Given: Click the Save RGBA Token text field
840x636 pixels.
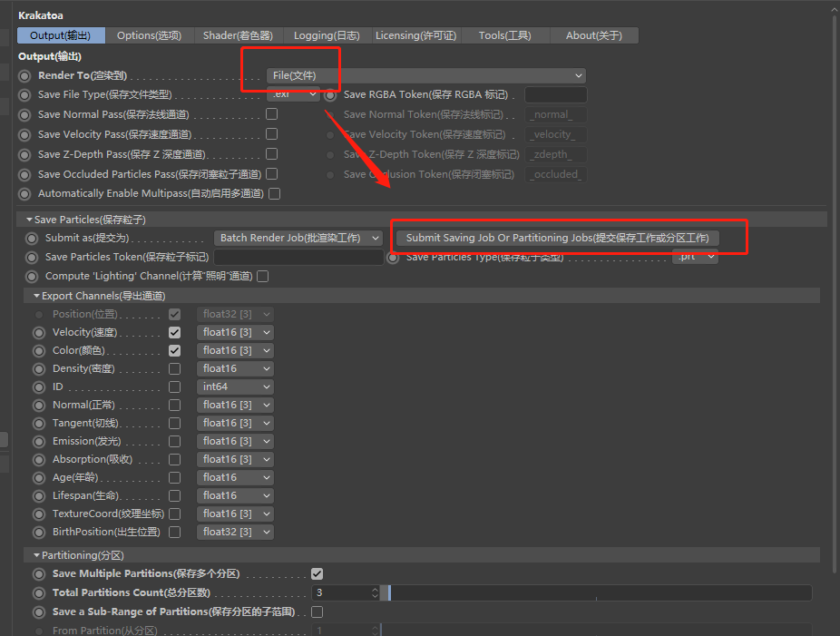Looking at the screenshot, I should [x=555, y=95].
